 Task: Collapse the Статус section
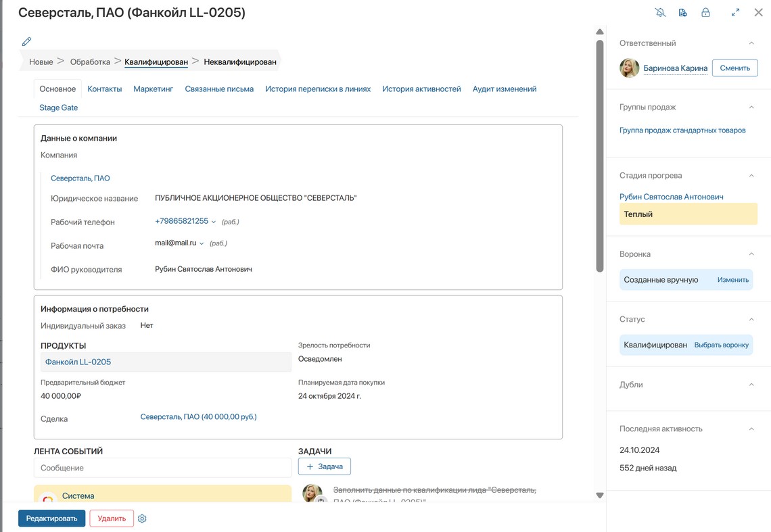point(751,320)
